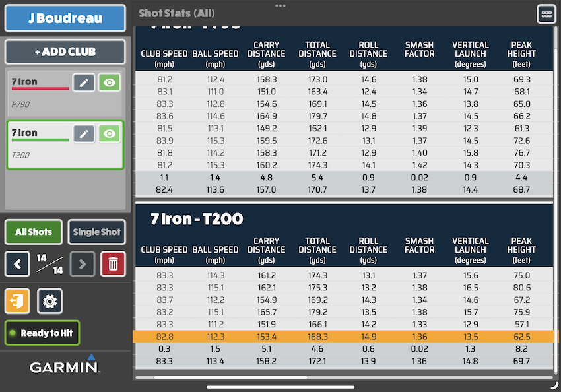The width and height of the screenshot is (561, 392).
Task: Click P790 smash factor 1.42
Action: [x=419, y=165]
